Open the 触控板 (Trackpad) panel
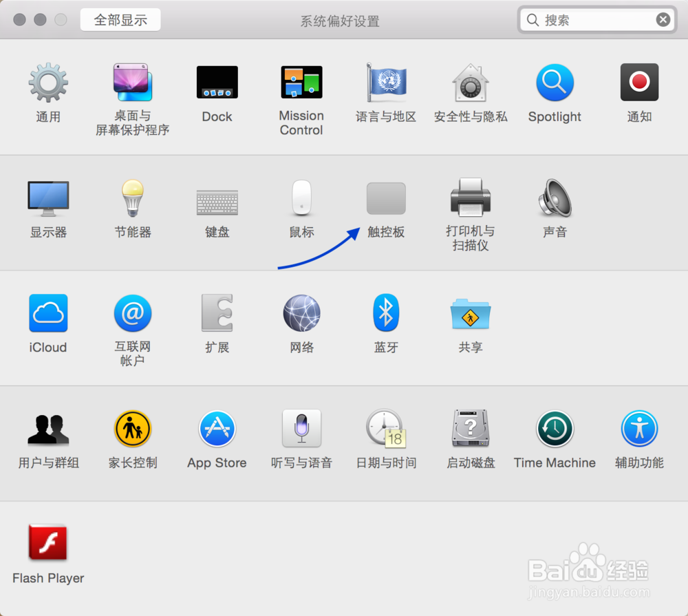The height and width of the screenshot is (616, 688). coord(386,198)
